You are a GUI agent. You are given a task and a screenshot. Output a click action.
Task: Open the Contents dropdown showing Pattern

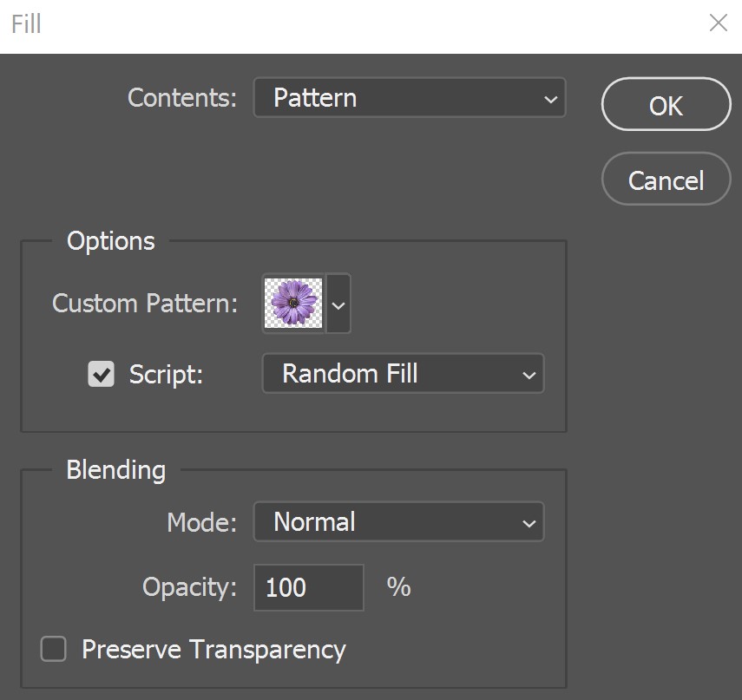[x=410, y=98]
